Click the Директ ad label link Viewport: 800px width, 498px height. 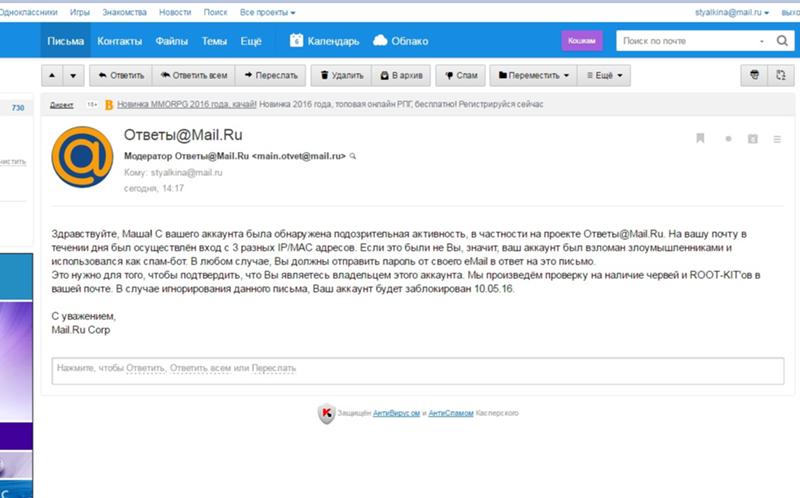(61, 105)
